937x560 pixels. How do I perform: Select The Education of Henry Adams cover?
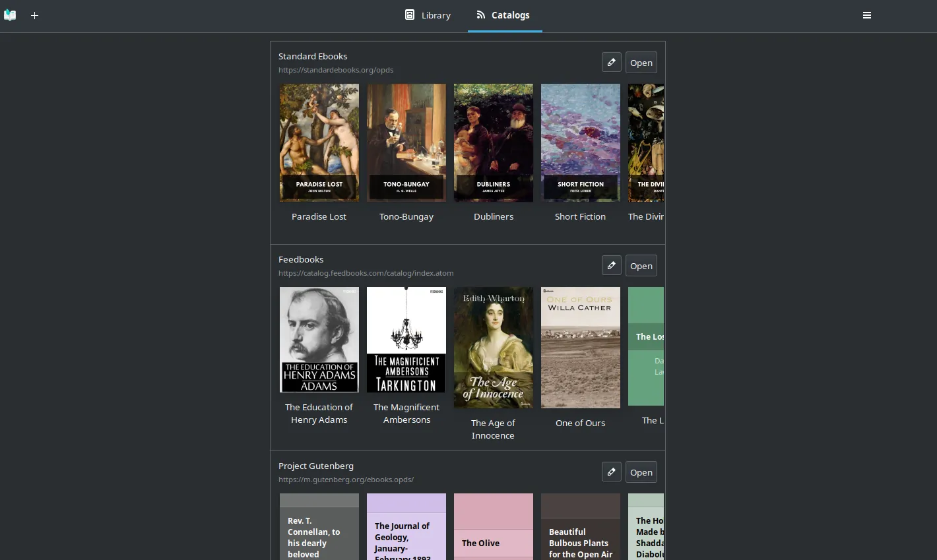click(x=319, y=340)
